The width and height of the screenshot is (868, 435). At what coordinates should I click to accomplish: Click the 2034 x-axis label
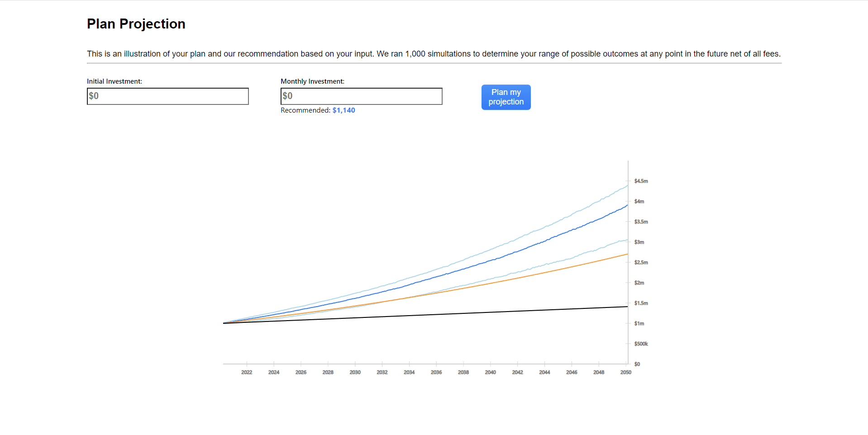tap(409, 372)
